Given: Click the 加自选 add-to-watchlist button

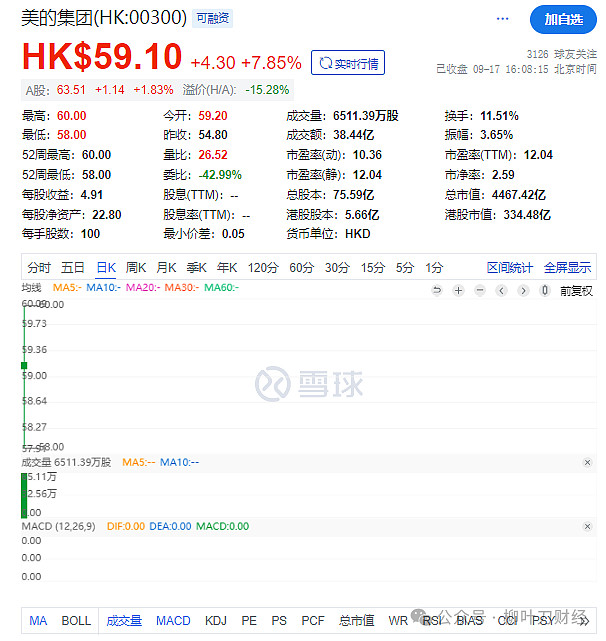Looking at the screenshot, I should [563, 19].
